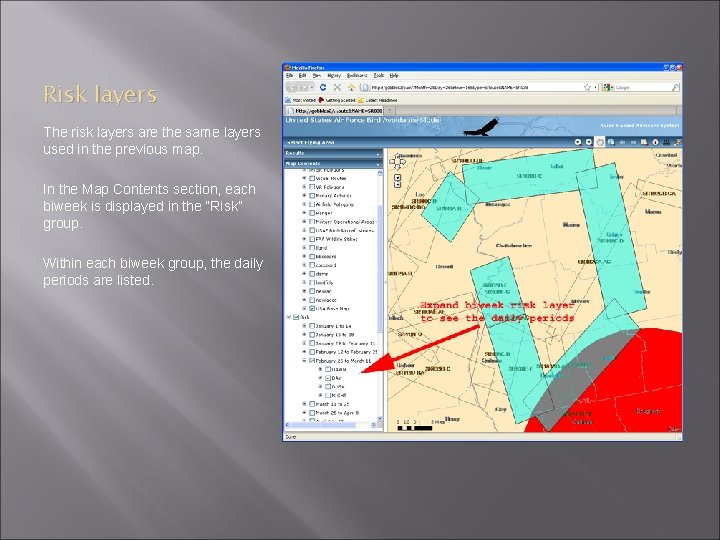Open the Getting Started bookmark
This screenshot has width=720, height=540.
pos(337,100)
